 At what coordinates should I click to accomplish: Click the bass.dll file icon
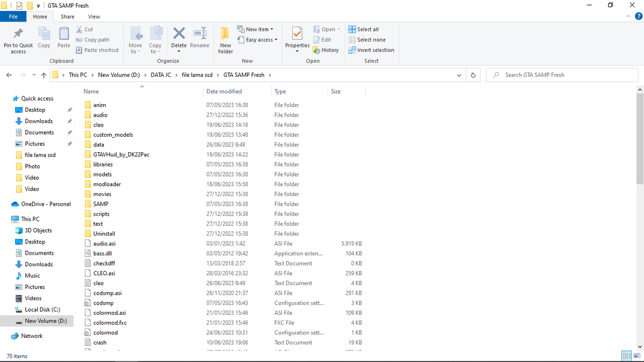point(87,253)
